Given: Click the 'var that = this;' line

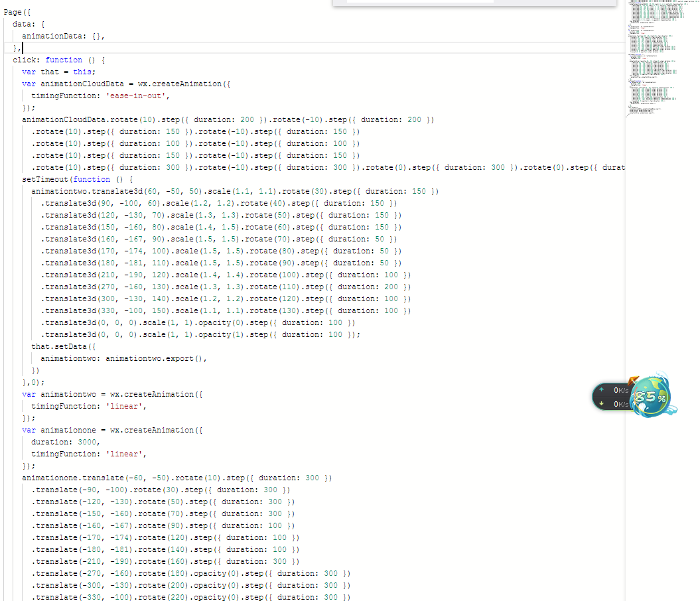Looking at the screenshot, I should [x=58, y=72].
